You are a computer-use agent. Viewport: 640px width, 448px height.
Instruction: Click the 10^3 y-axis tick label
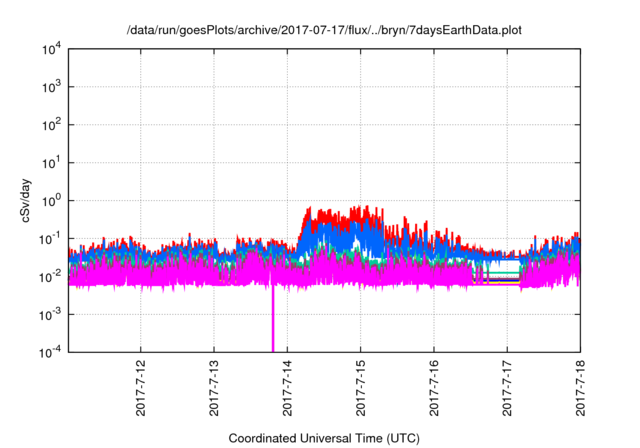[x=51, y=87]
